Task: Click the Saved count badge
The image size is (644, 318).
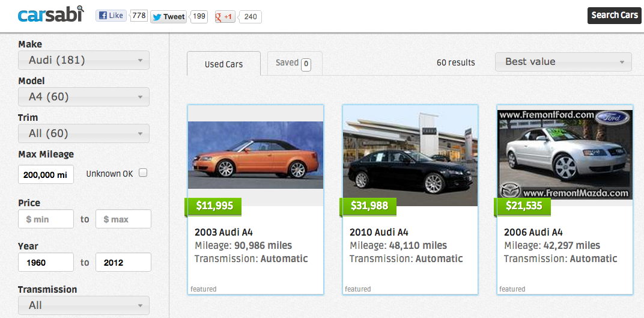Action: [306, 63]
